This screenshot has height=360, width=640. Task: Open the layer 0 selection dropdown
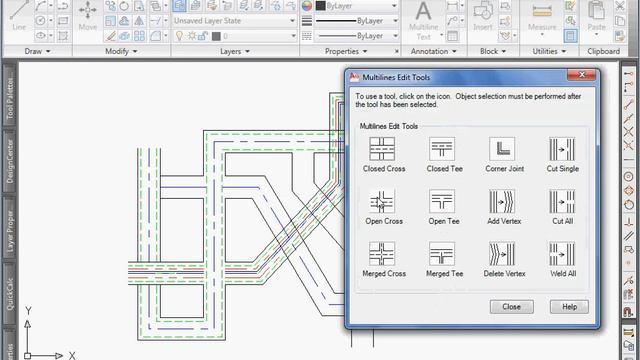click(x=293, y=36)
